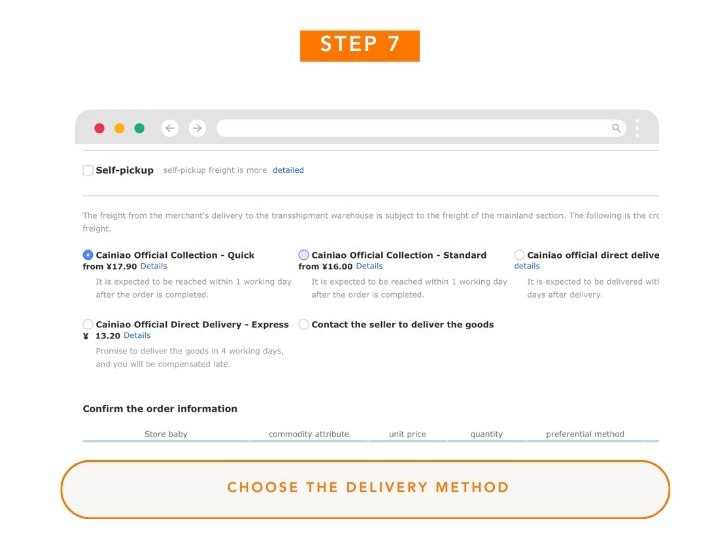Enable the Self-pickup checkbox
Screen dimensions: 720x552
[88, 170]
